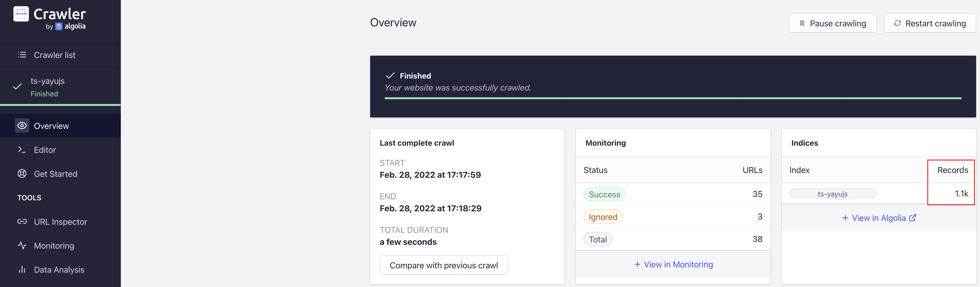Click the pause icon in Pause crawling
This screenshot has width=980, height=287.
coord(802,23)
